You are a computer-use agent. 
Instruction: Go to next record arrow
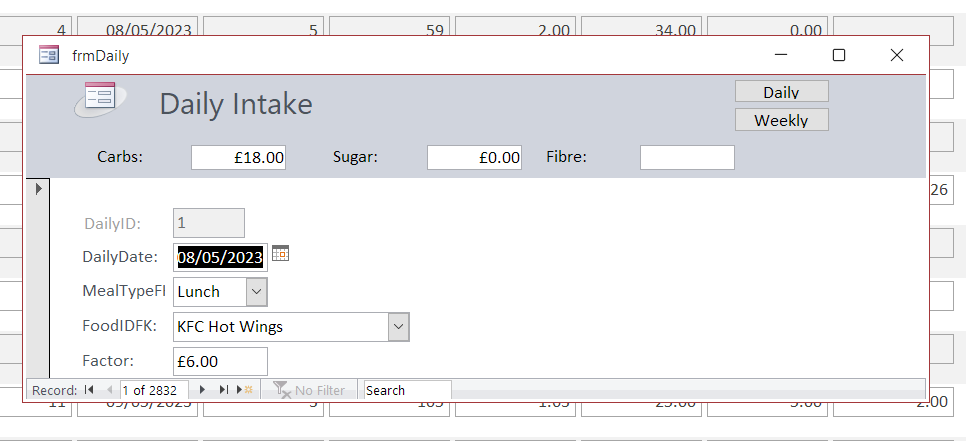(203, 390)
